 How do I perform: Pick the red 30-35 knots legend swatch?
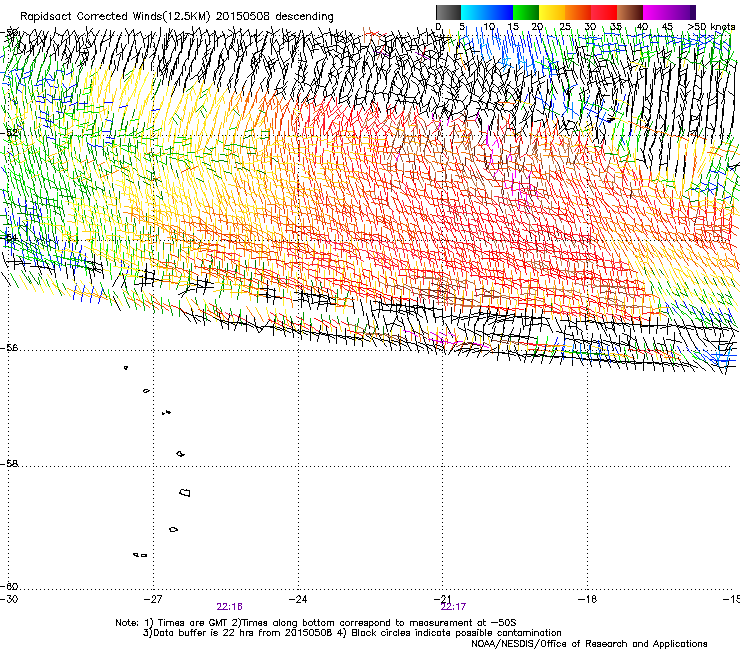coord(604,12)
